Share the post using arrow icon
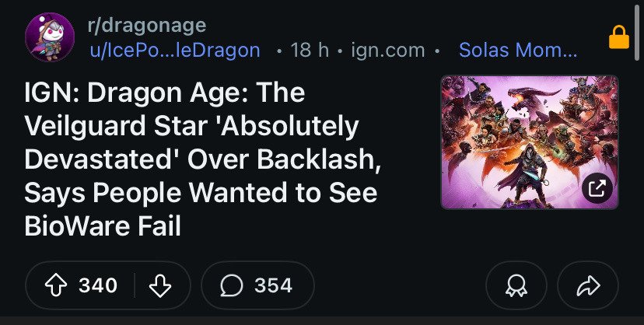This screenshot has height=325, width=644. (x=589, y=285)
